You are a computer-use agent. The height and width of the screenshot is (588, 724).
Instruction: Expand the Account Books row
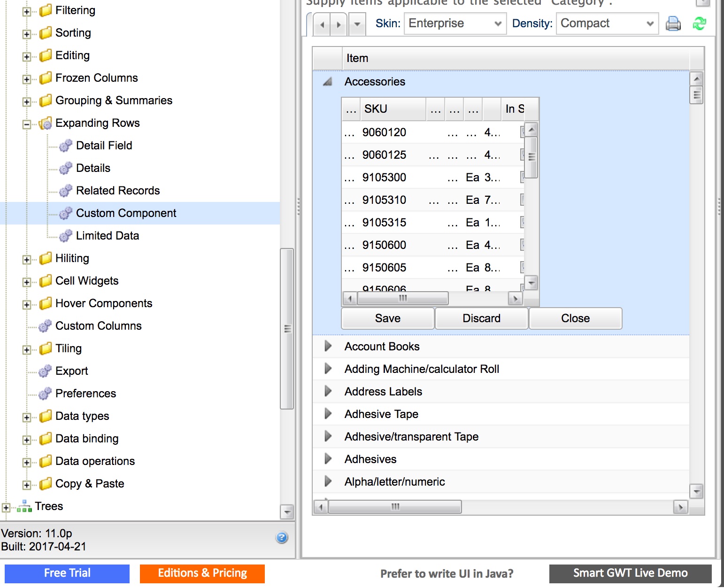328,347
